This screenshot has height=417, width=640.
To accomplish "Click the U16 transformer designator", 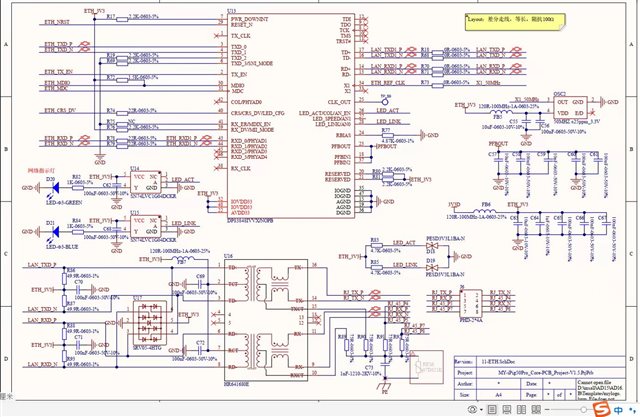I will click(x=229, y=256).
